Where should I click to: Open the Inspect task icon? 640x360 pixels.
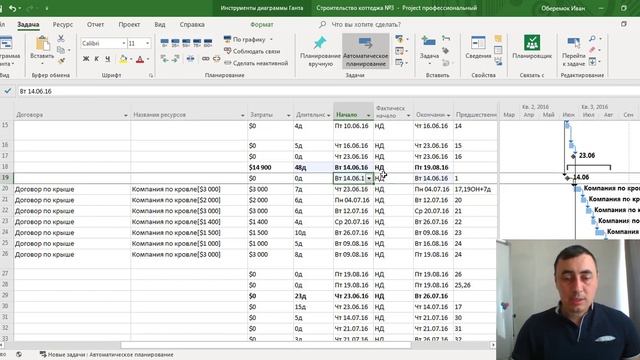pos(400,39)
